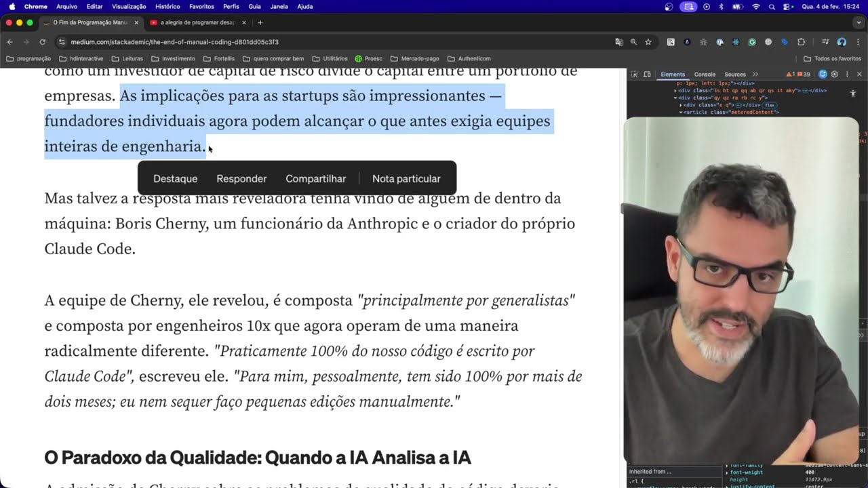Click the reload page button
This screenshot has height=488, width=868.
(42, 42)
